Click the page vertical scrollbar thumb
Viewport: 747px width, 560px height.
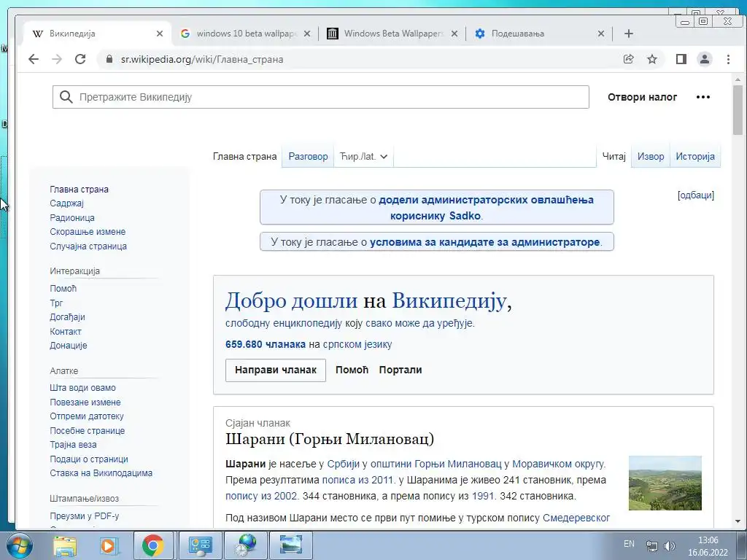pos(738,110)
